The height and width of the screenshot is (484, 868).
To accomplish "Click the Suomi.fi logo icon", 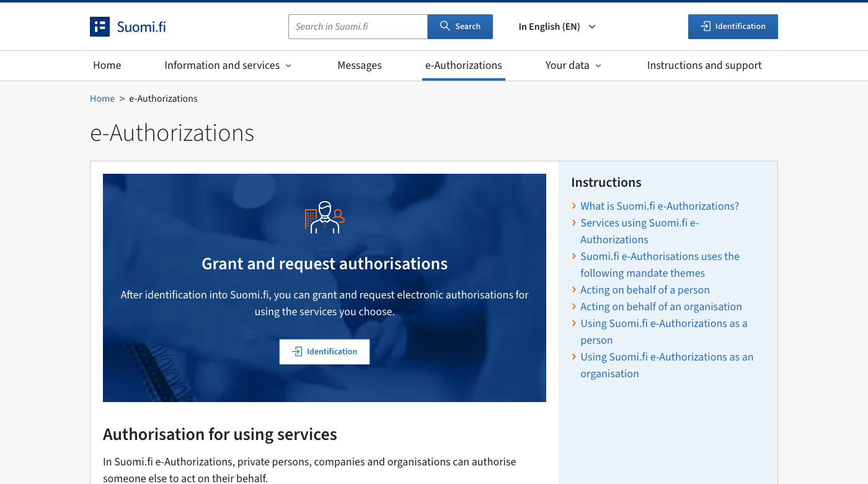I will pyautogui.click(x=100, y=27).
